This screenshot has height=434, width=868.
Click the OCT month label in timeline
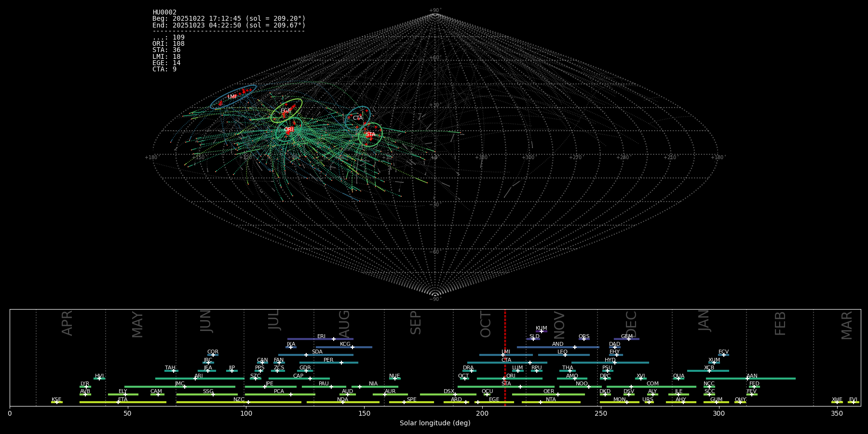(486, 325)
